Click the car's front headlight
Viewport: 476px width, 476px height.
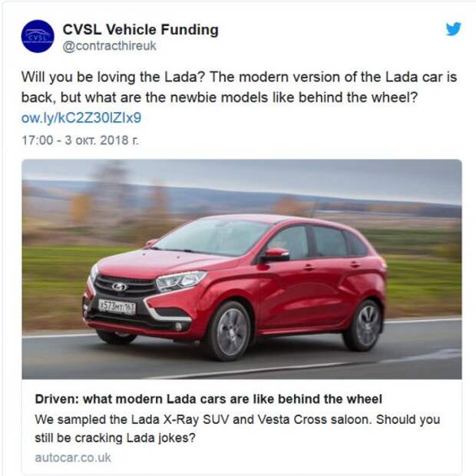pyautogui.click(x=180, y=280)
